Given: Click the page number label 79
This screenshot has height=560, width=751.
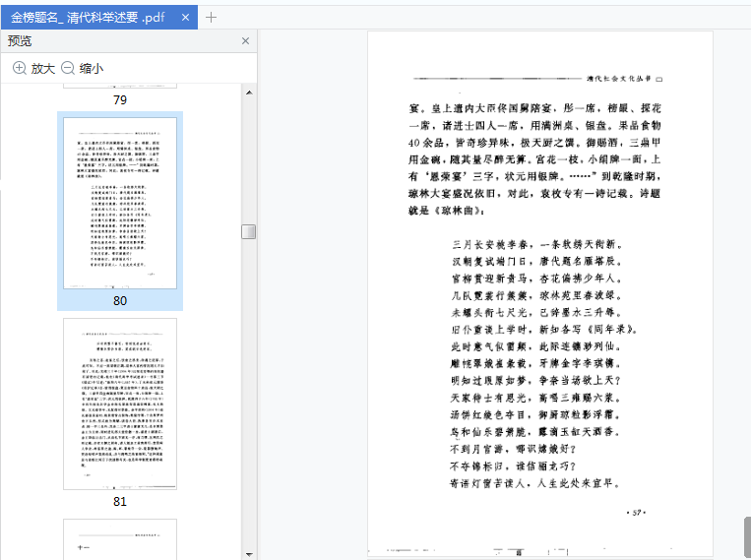Looking at the screenshot, I should (120, 99).
